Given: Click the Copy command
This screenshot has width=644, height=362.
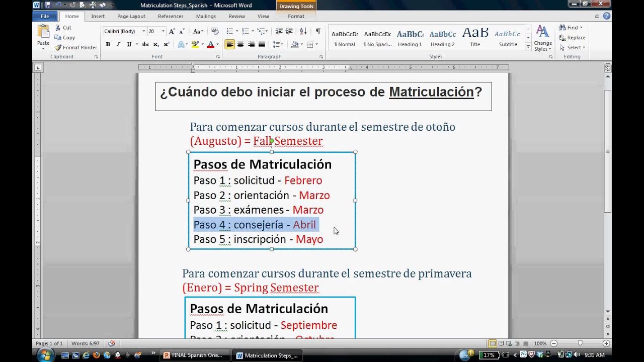Looking at the screenshot, I should point(64,38).
